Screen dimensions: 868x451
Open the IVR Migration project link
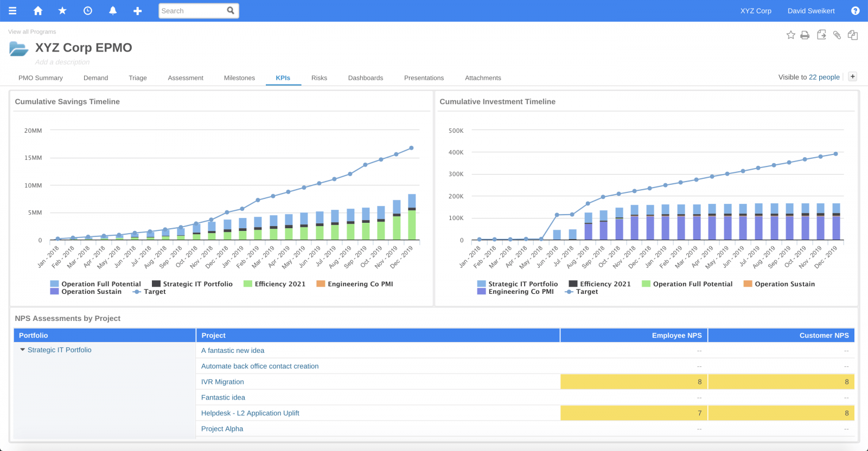(x=222, y=382)
